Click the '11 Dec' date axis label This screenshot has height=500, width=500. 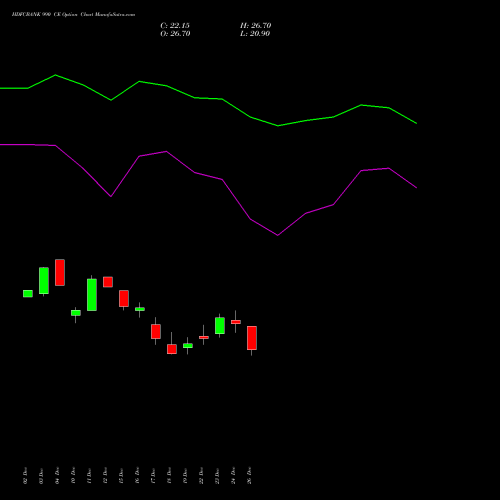[x=89, y=476]
